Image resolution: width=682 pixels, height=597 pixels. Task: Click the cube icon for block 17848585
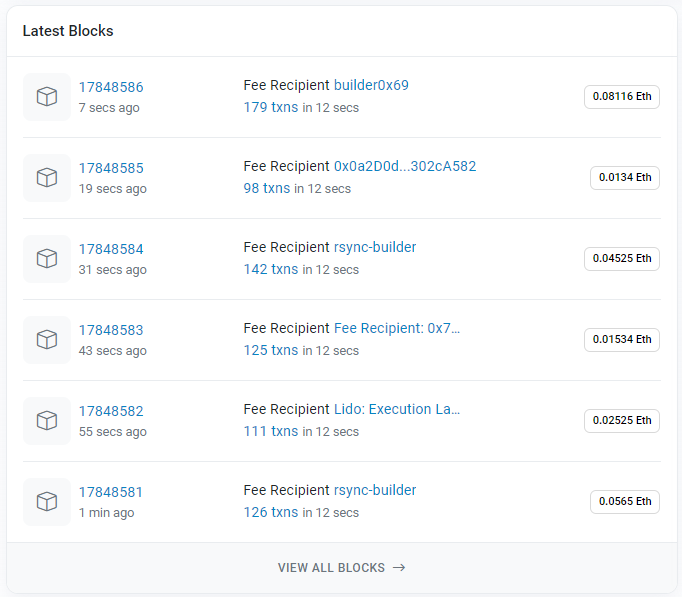pyautogui.click(x=47, y=178)
